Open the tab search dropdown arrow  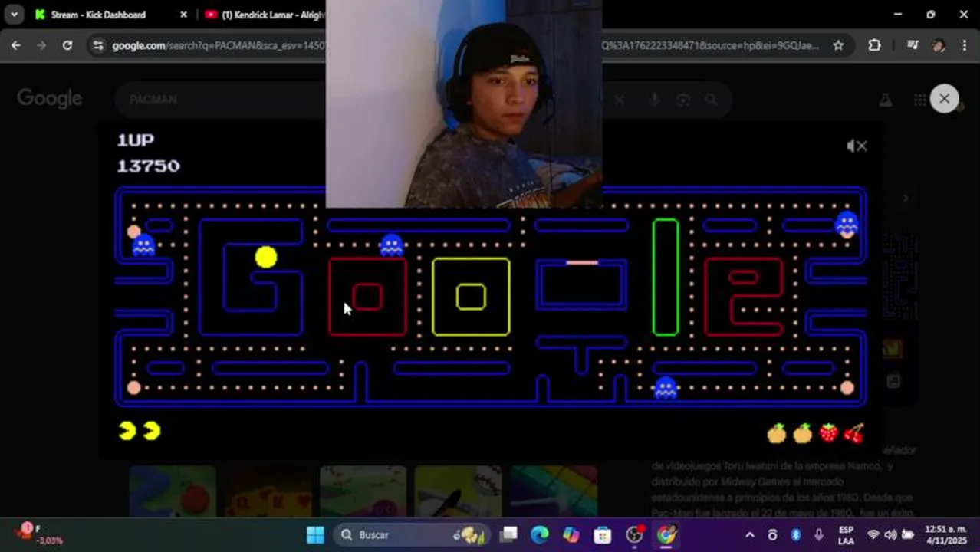(x=14, y=15)
